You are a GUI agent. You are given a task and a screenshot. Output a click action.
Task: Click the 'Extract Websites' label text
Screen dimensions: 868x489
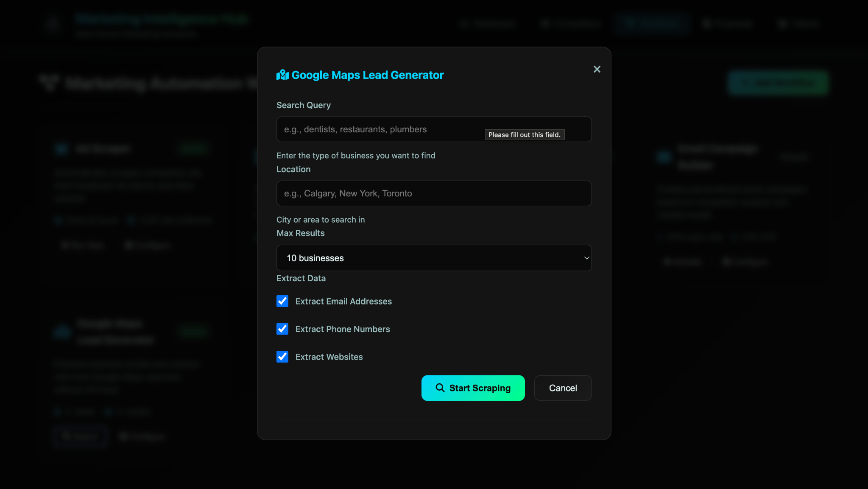click(329, 357)
